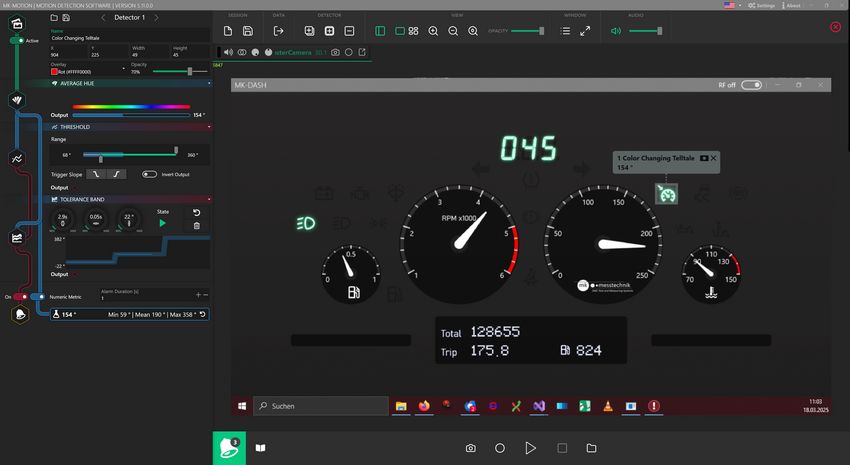Collapse the TOLERANCE BAND section
This screenshot has width=850, height=465.
click(x=209, y=199)
